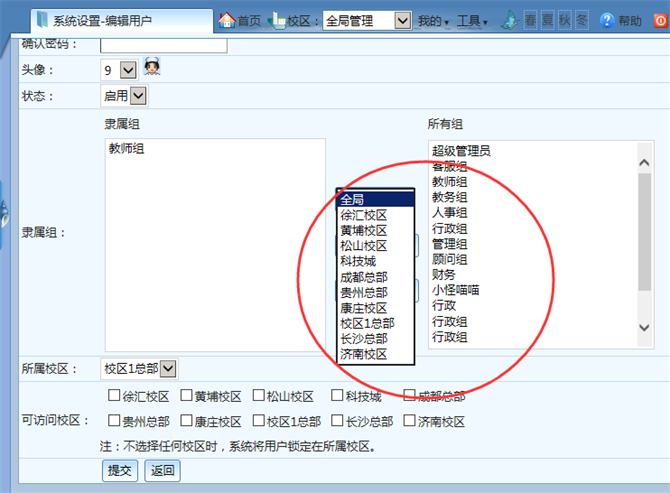
Task: Click the 返回 back button
Action: tap(162, 470)
